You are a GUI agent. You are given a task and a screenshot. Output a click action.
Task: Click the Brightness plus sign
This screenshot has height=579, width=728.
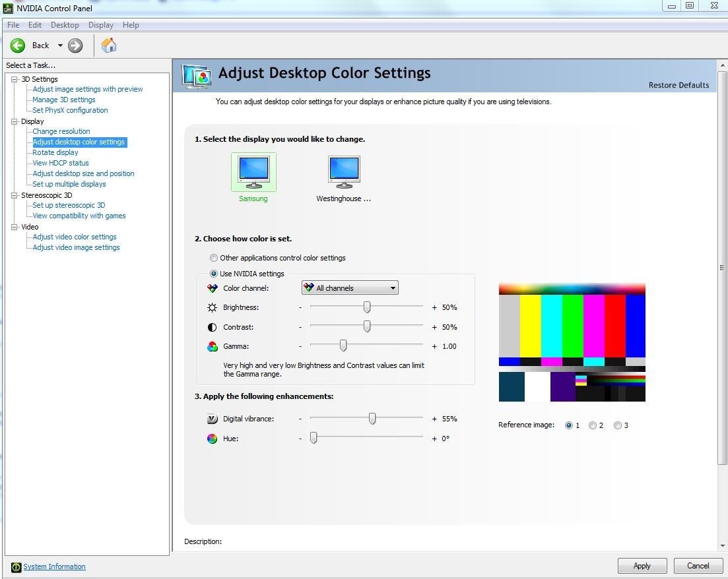pyautogui.click(x=434, y=307)
